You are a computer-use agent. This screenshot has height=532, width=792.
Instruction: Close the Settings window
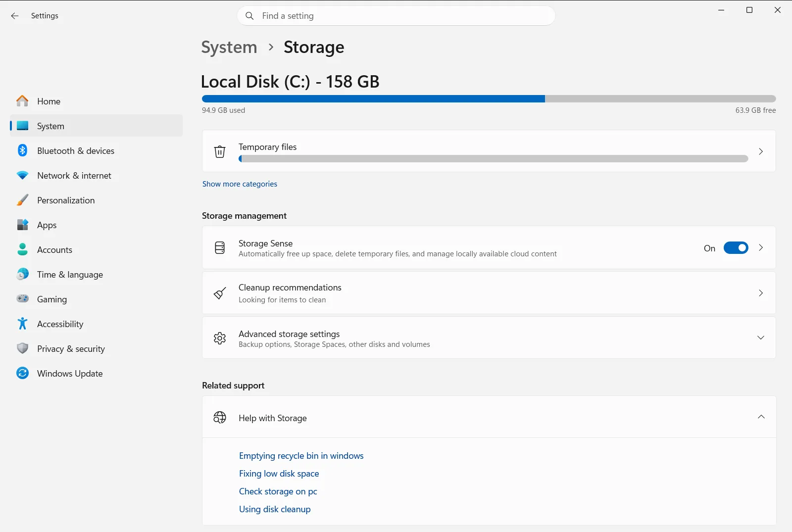click(x=778, y=10)
